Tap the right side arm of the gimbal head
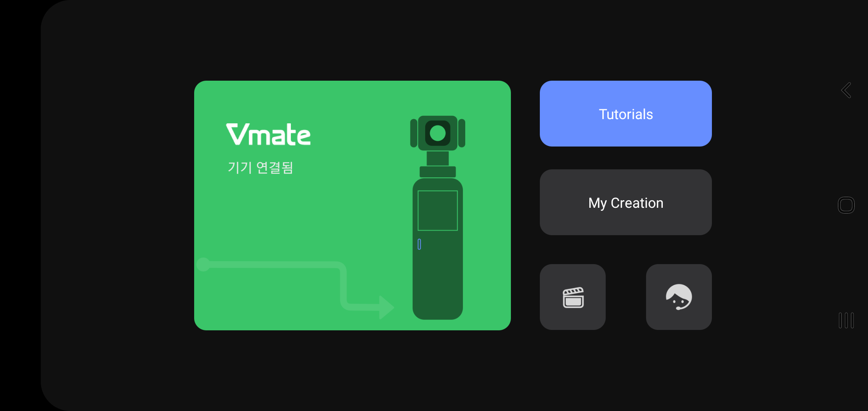868x411 pixels. (x=462, y=133)
